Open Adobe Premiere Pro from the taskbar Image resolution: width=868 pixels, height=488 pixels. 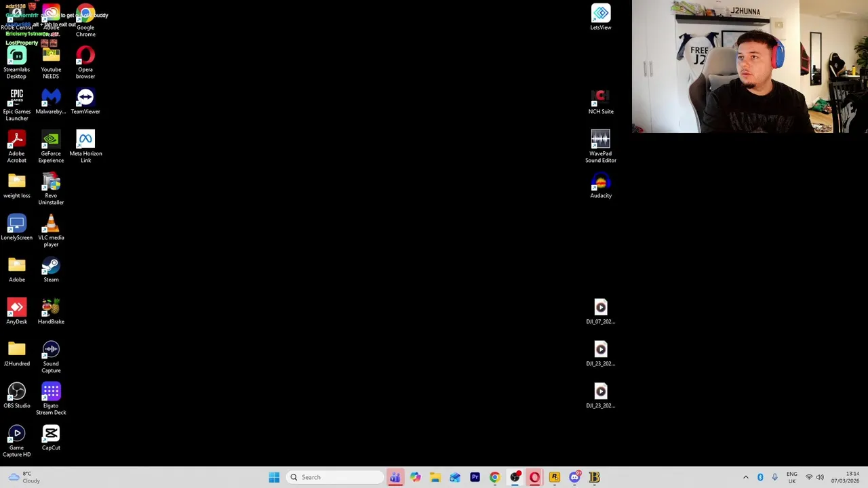click(x=475, y=477)
